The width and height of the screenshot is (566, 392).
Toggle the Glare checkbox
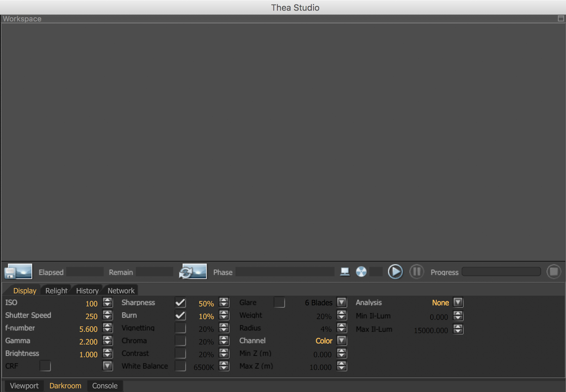click(x=279, y=302)
